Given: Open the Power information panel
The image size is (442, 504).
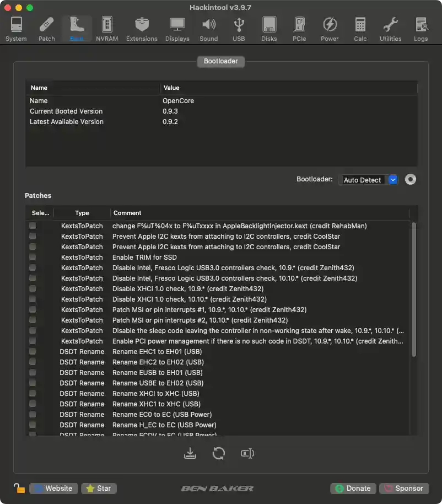Looking at the screenshot, I should [x=330, y=28].
